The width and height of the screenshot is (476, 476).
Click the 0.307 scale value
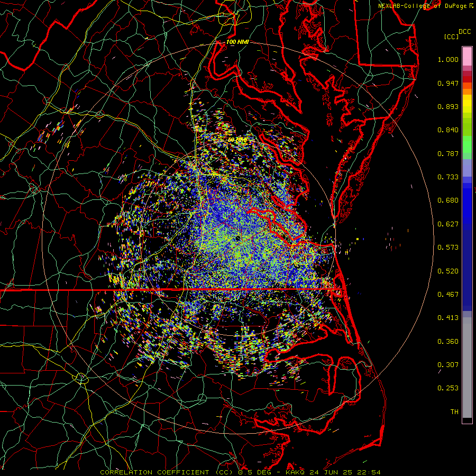click(448, 365)
